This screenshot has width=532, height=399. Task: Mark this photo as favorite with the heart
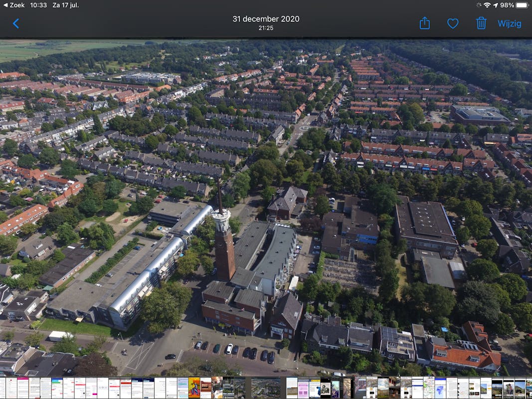pyautogui.click(x=452, y=23)
